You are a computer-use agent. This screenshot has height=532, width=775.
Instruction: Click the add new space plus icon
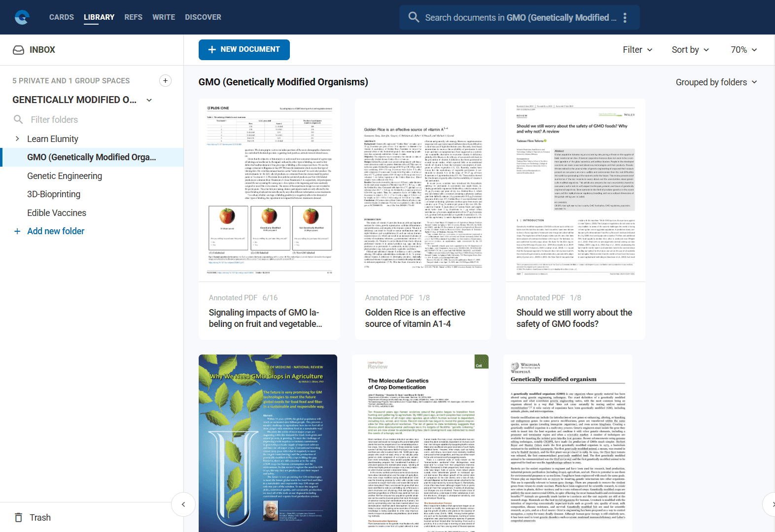(x=165, y=80)
